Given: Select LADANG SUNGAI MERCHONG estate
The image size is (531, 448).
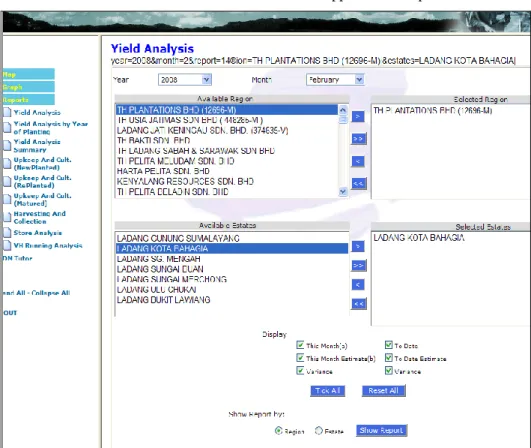Looking at the screenshot, I should tap(232, 279).
